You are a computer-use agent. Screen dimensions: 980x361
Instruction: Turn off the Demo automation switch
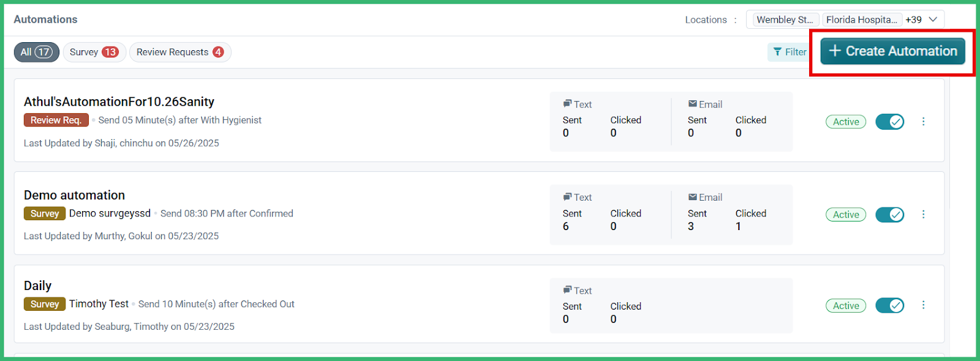(x=889, y=214)
